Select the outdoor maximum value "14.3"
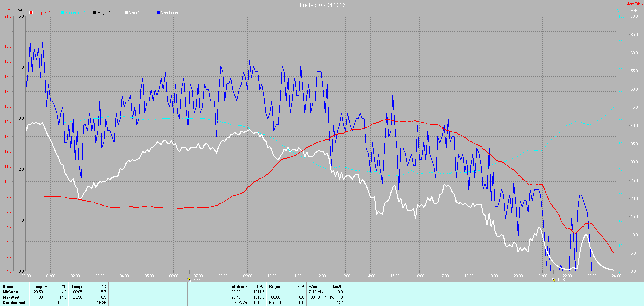 pyautogui.click(x=63, y=297)
